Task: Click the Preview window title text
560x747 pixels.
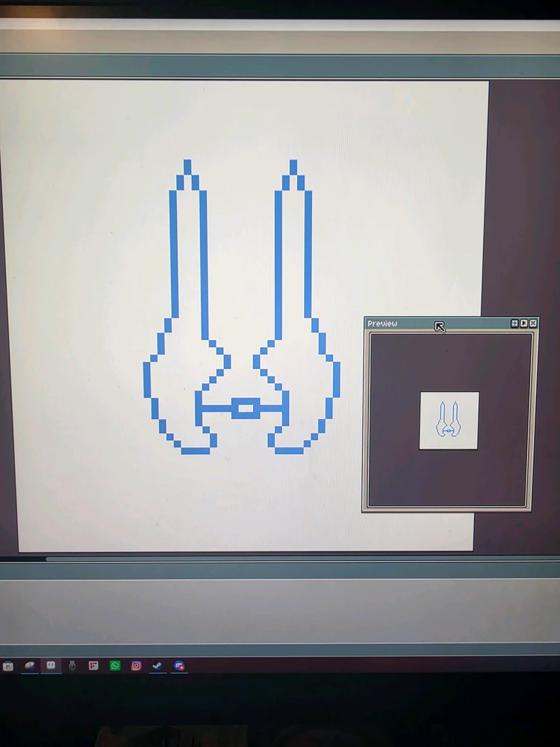Action: [382, 323]
